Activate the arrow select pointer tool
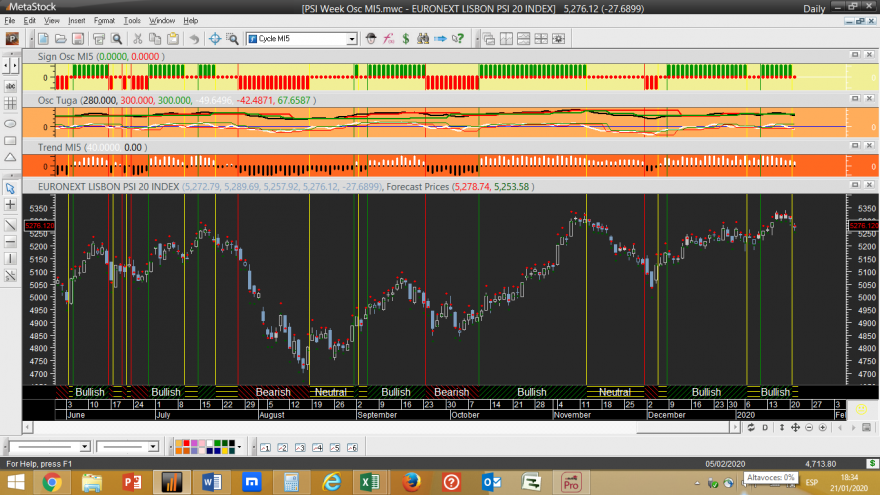This screenshot has width=880, height=495. click(x=10, y=188)
